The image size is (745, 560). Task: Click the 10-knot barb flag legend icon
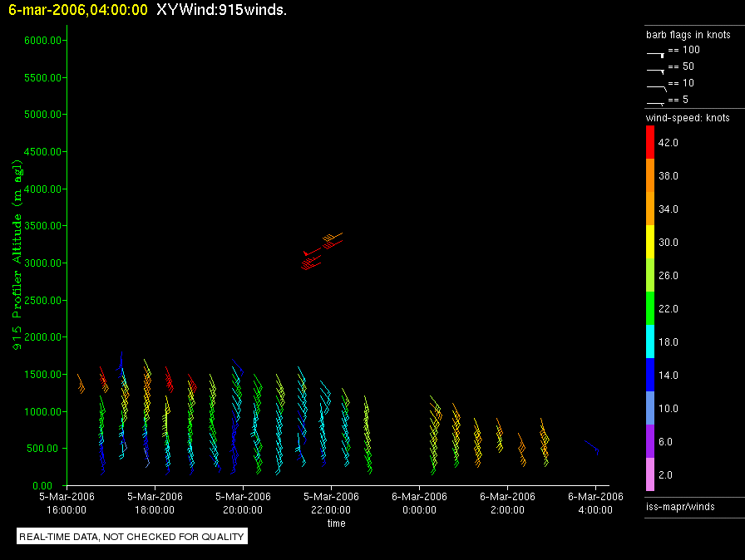[656, 86]
